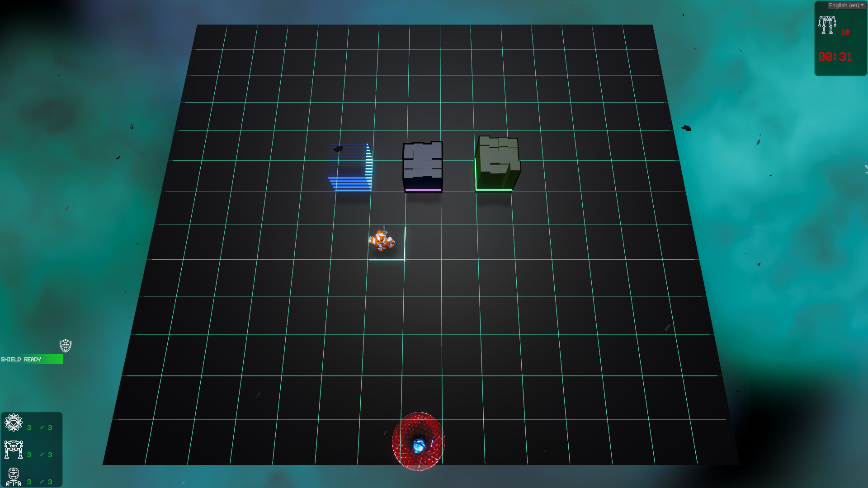Click the enemy mech icon in top-right panel
The image size is (868, 488).
tap(827, 25)
